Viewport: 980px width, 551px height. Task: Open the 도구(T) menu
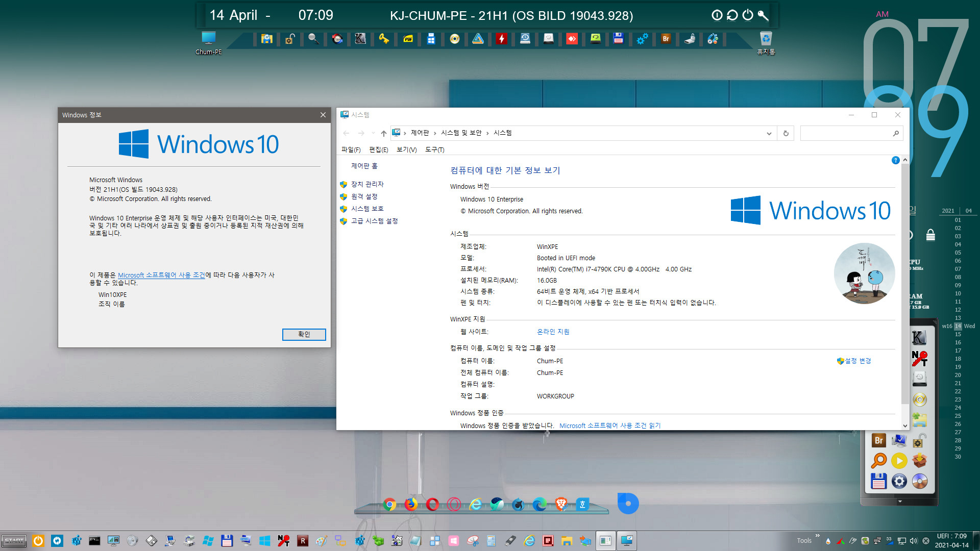pos(434,149)
